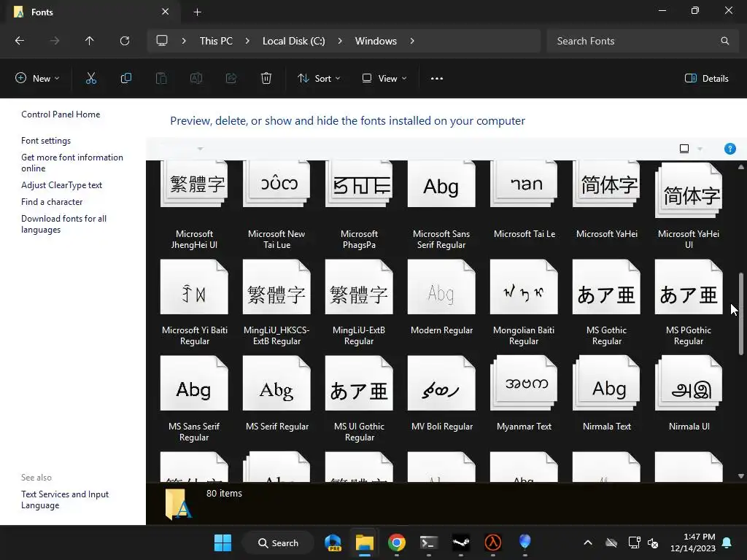Click the notification bell icon
The image size is (747, 560).
pyautogui.click(x=727, y=542)
